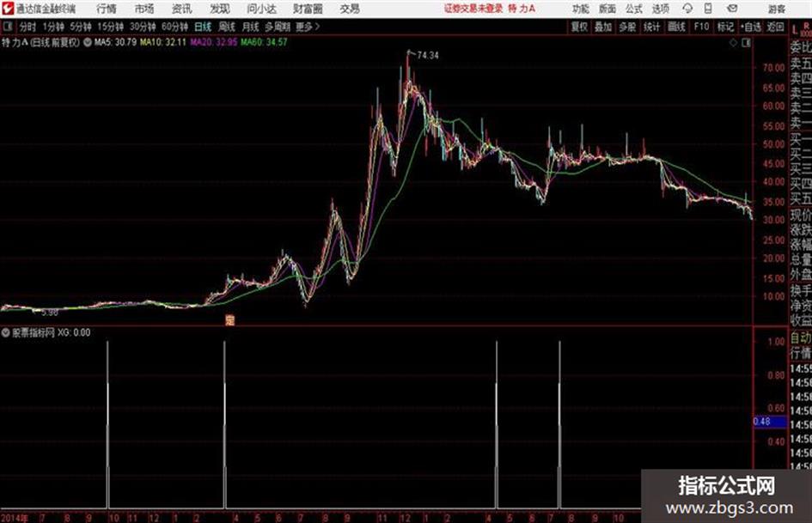Click the diamond icon at chart top-right
Screen dimensions: 812x523
pos(733,43)
